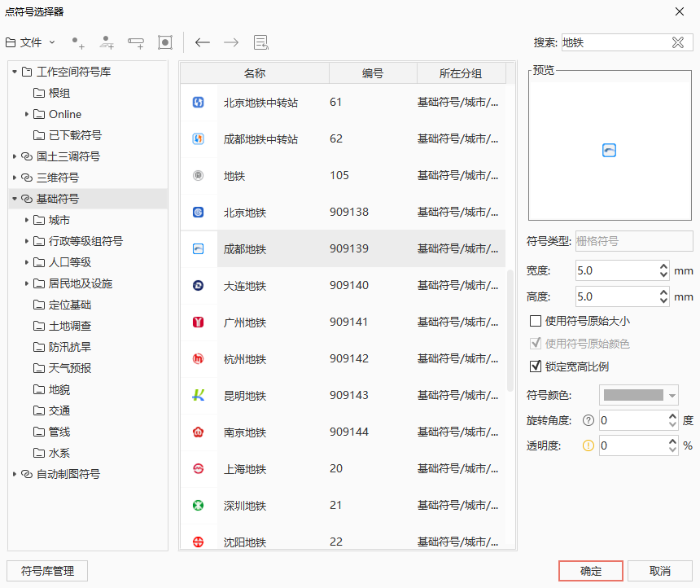Enable 使用符号原始大小 checkbox
This screenshot has width=700, height=588.
536,321
